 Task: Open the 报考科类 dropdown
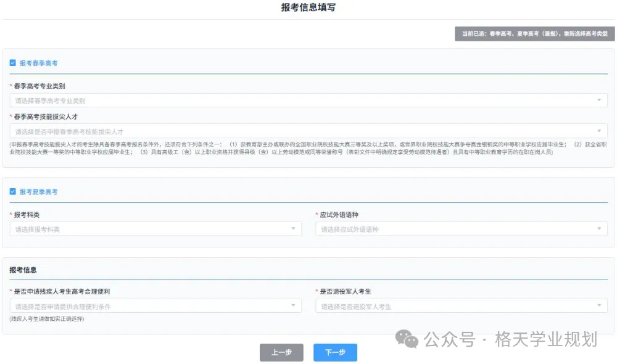pyautogui.click(x=155, y=229)
